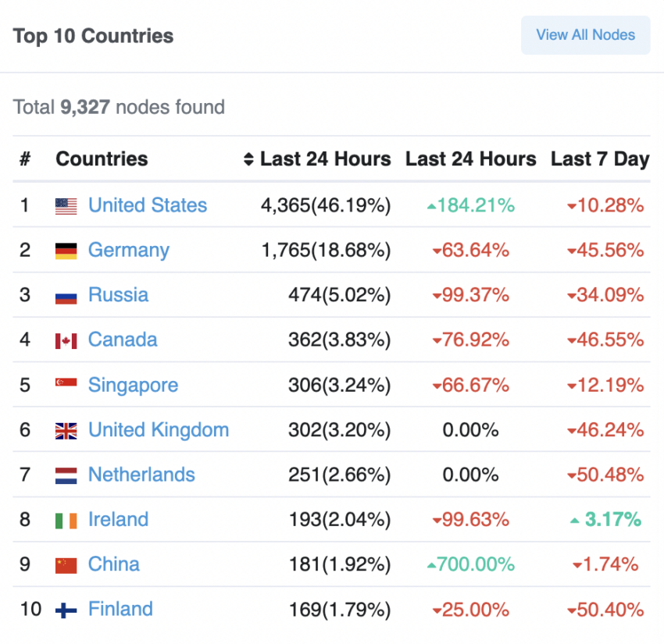664x644 pixels.
Task: Click the Germany flag icon
Action: point(66,251)
